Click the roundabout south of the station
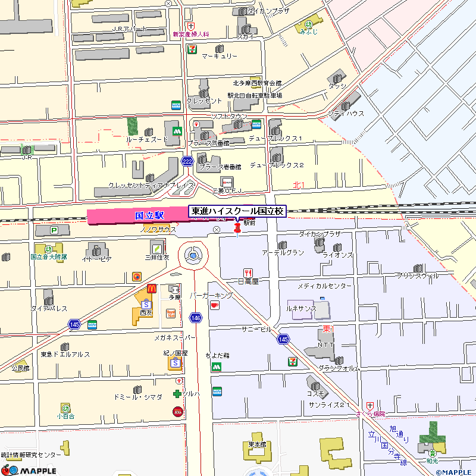This screenshot has height=476, width=476. click(193, 256)
